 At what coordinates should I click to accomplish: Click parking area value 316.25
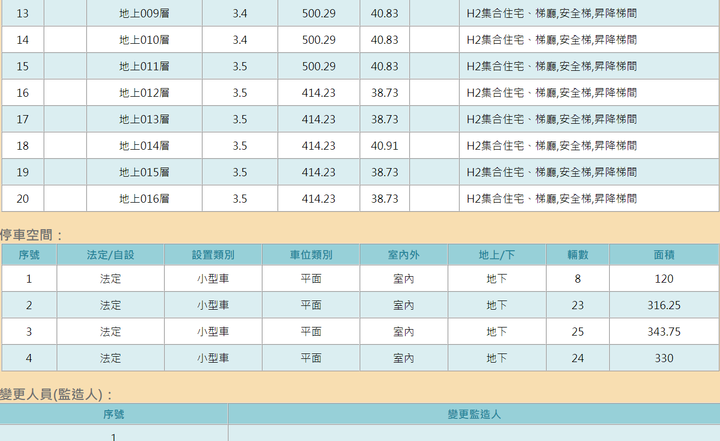point(664,305)
